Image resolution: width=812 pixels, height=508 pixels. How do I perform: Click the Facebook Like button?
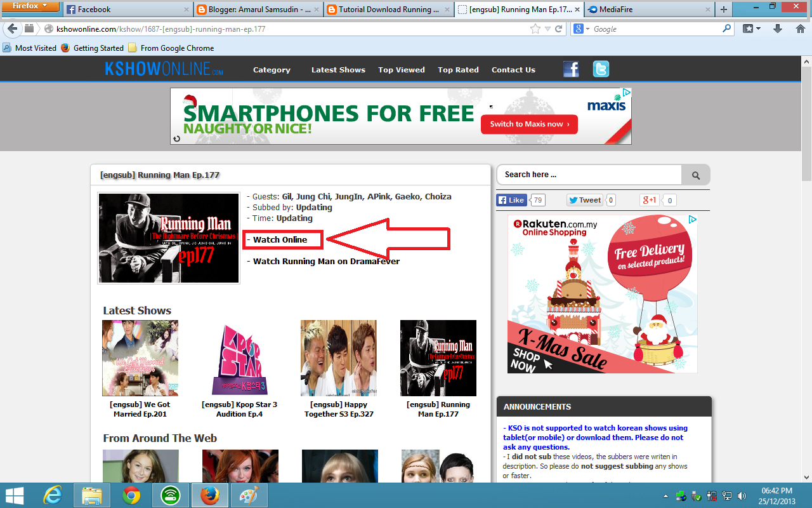[x=511, y=200]
